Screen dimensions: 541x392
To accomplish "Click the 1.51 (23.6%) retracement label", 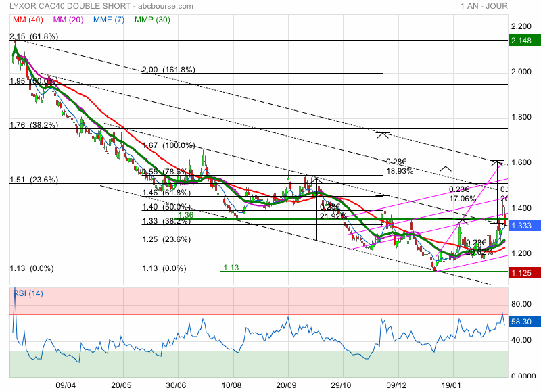I will 34,180.
